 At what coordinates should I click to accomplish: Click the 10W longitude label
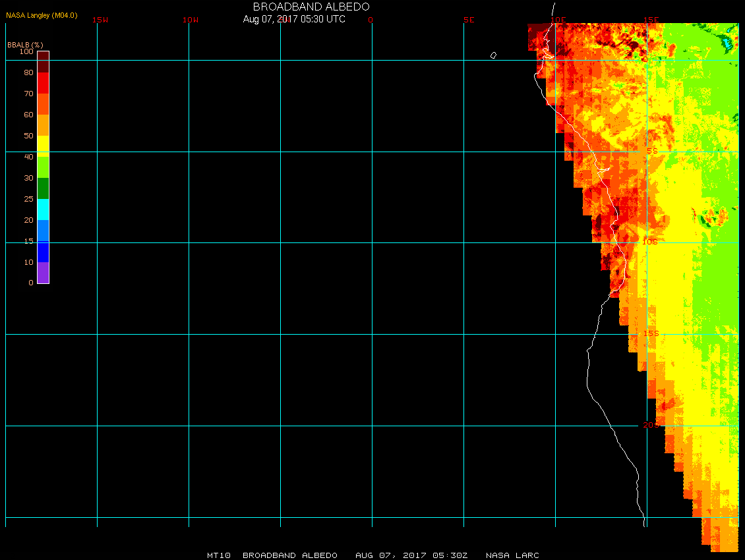[190, 20]
